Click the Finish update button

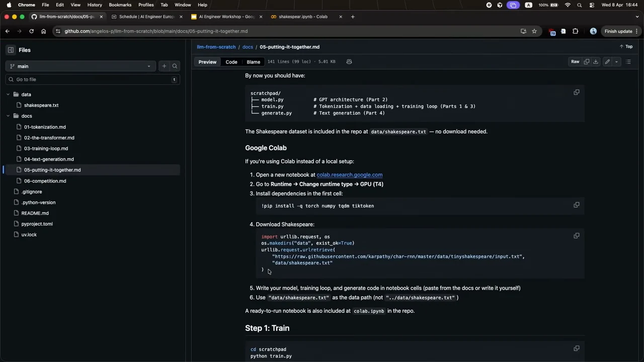(618, 31)
